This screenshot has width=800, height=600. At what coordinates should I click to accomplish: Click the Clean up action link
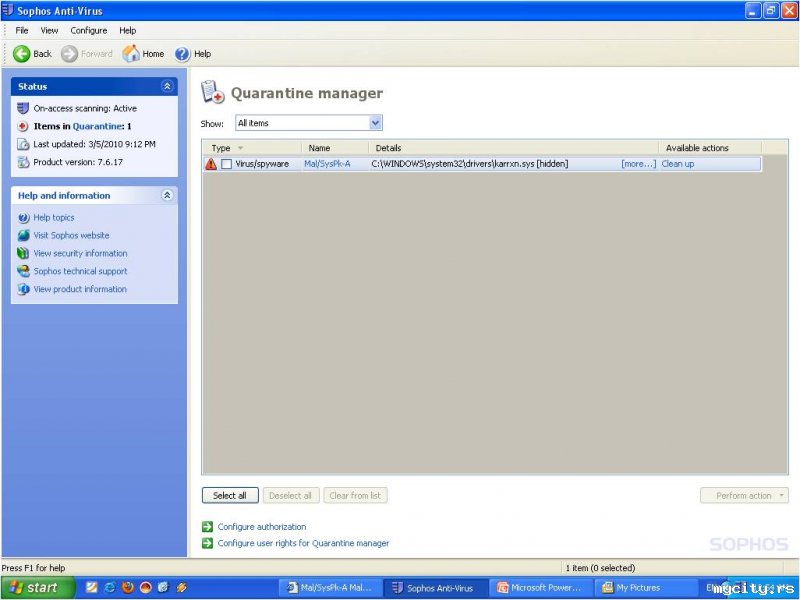[678, 164]
